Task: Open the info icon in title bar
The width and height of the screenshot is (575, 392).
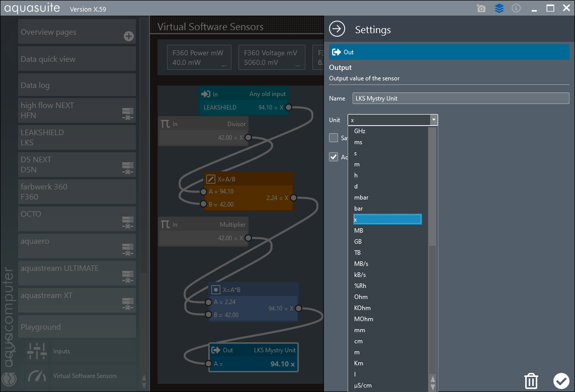Action: (516, 9)
